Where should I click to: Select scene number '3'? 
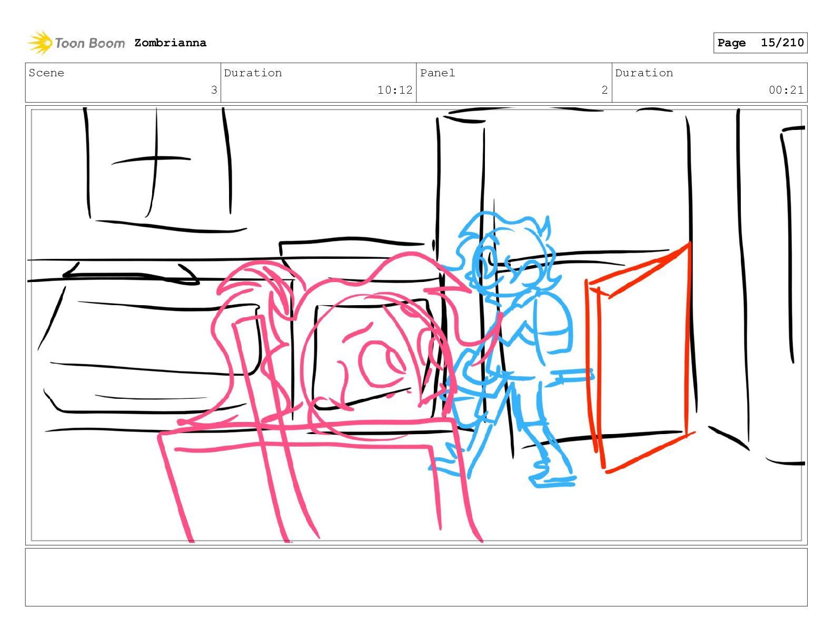pos(214,90)
